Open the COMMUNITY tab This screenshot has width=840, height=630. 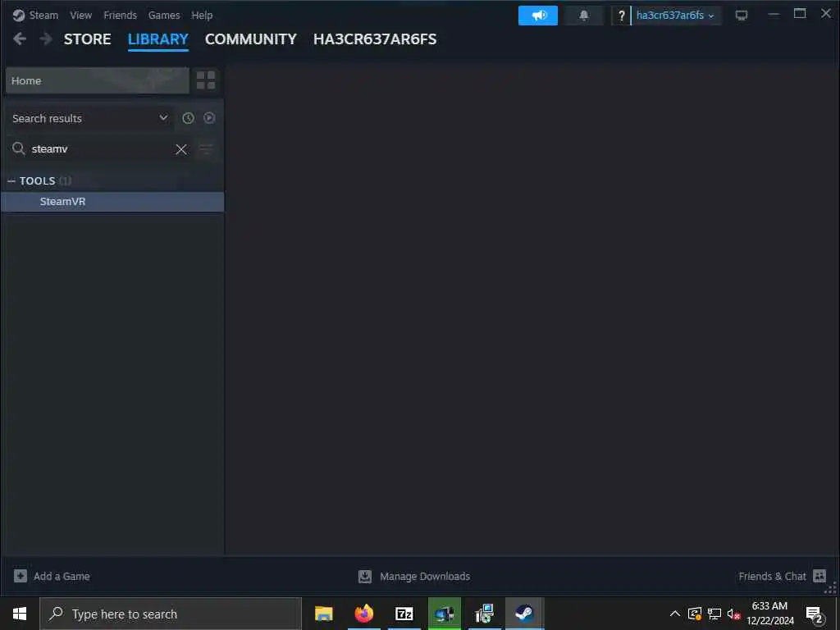click(251, 39)
